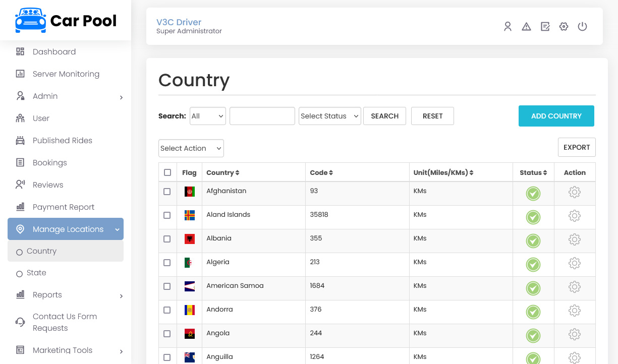Open the action gear for Andorra
Image resolution: width=618 pixels, height=364 pixels.
(574, 311)
